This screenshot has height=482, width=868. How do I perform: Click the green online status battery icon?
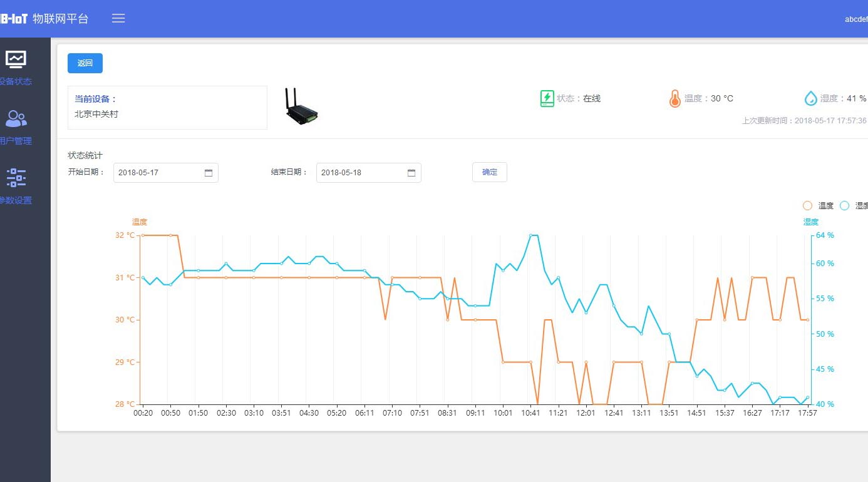pyautogui.click(x=547, y=98)
